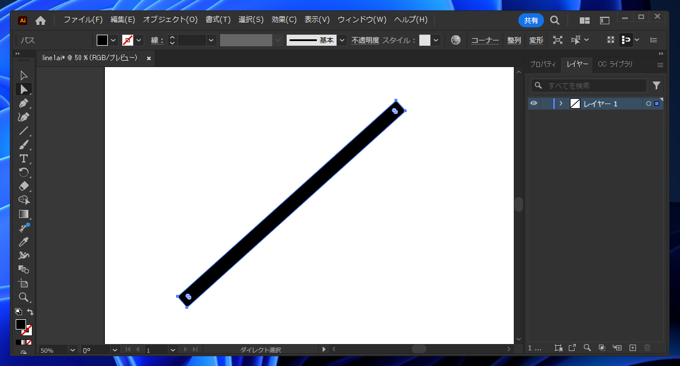Select the Zoom tool in toolbar

(x=23, y=297)
